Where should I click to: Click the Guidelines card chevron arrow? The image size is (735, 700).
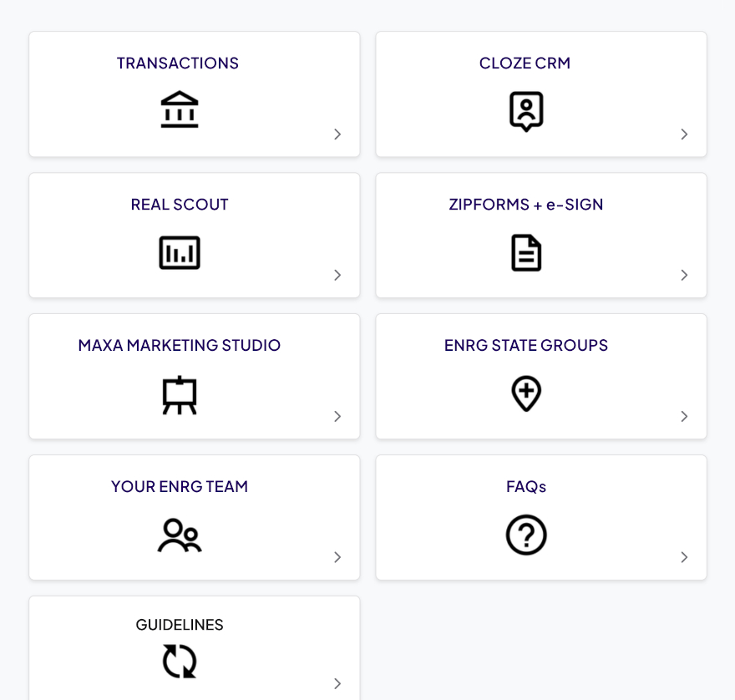click(337, 683)
